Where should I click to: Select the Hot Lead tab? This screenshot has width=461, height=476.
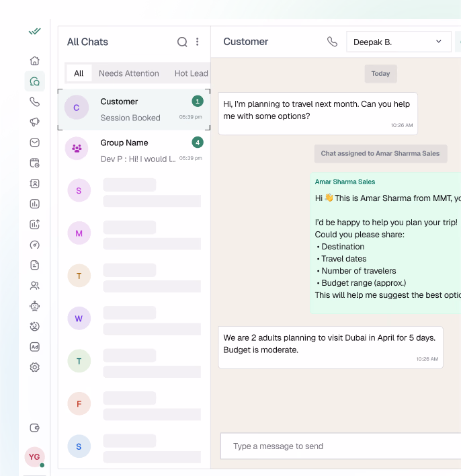tap(191, 73)
